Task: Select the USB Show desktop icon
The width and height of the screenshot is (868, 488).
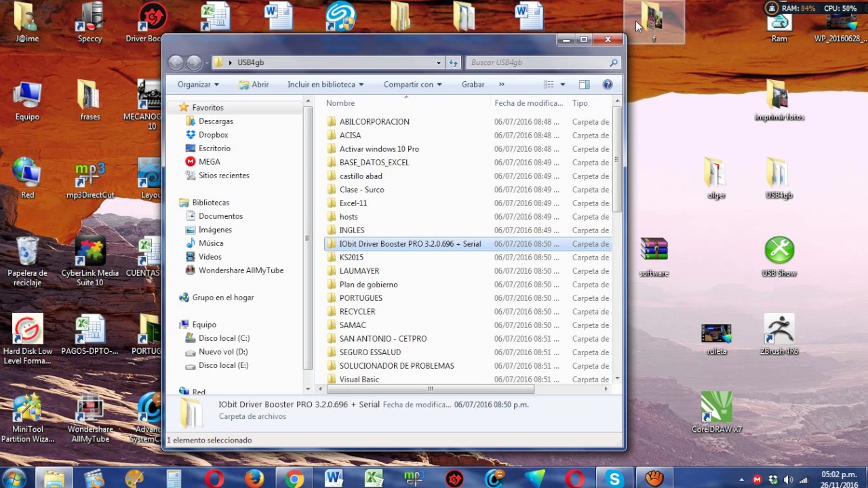Action: click(779, 257)
